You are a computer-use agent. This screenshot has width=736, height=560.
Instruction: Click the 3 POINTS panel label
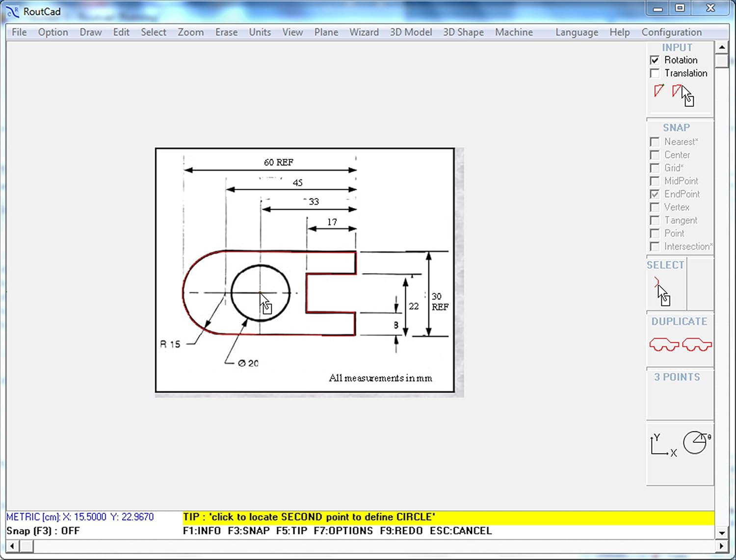[x=677, y=377]
